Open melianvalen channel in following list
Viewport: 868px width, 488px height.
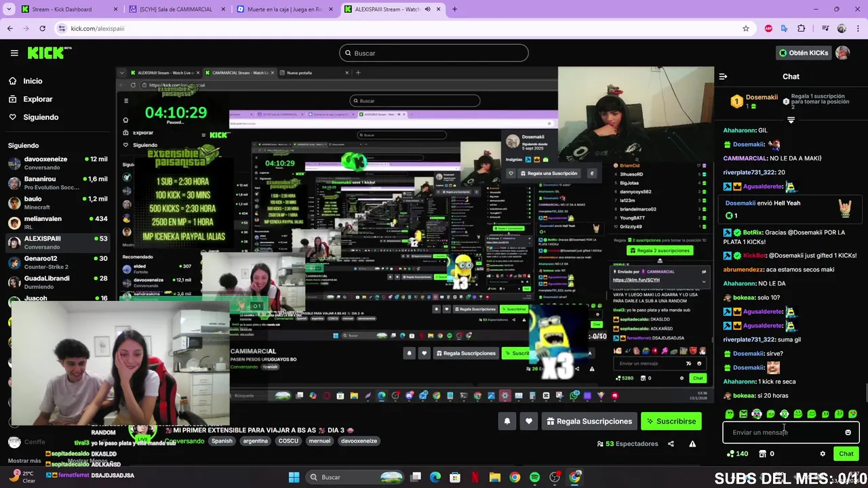pyautogui.click(x=57, y=222)
